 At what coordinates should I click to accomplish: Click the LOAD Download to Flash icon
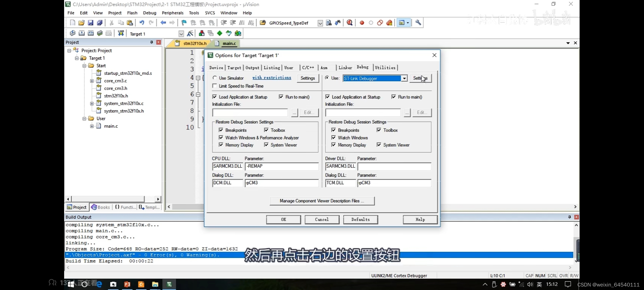tap(120, 33)
